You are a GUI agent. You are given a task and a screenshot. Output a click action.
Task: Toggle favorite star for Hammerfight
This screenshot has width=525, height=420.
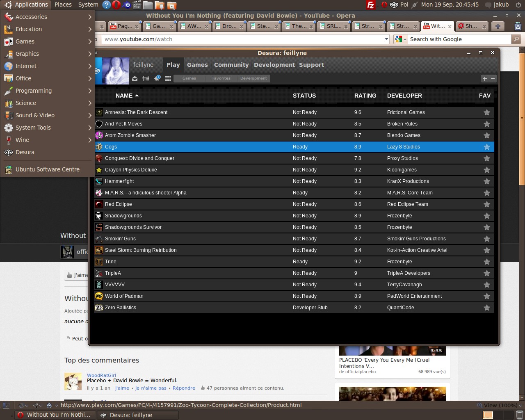coord(487,181)
